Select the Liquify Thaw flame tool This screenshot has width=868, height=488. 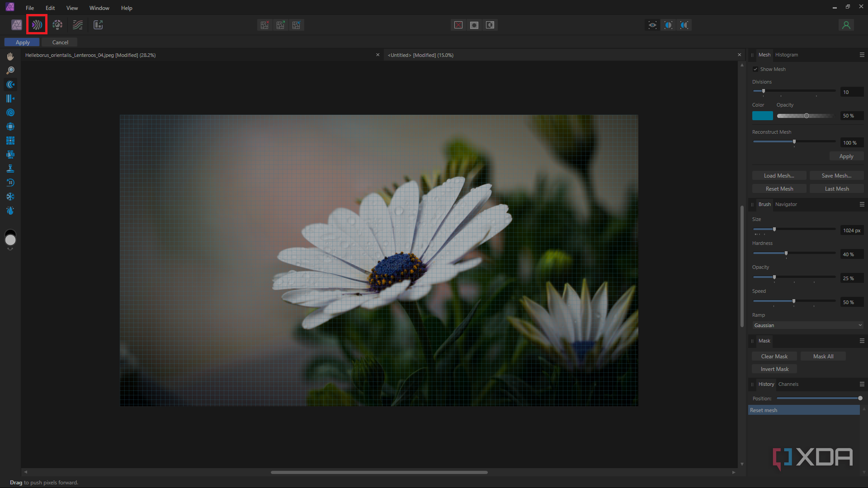10,211
